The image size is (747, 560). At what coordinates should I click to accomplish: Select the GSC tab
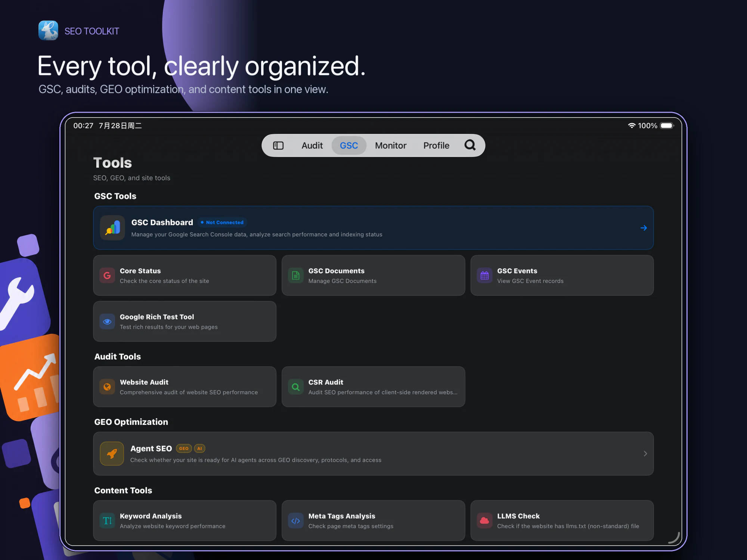(x=349, y=146)
